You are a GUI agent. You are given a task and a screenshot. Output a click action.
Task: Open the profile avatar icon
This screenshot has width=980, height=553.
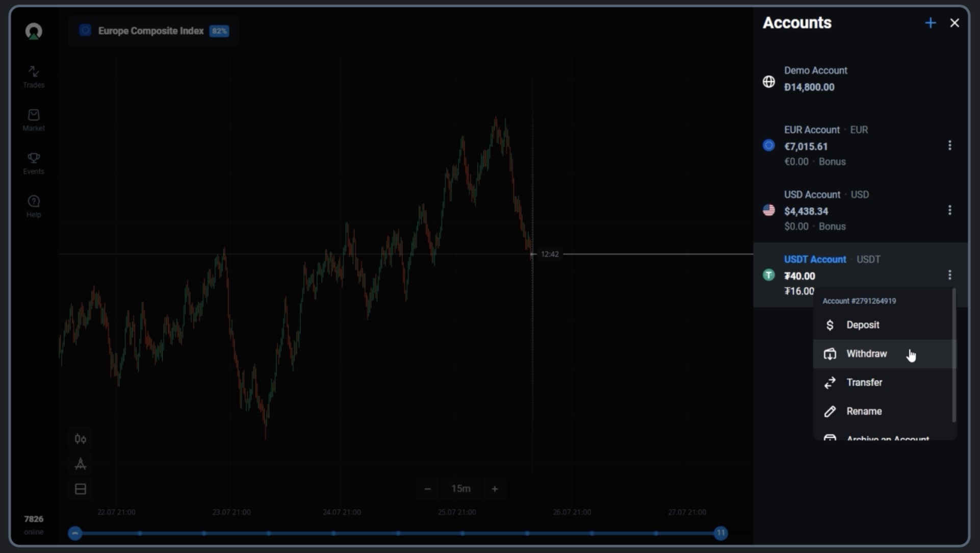(x=34, y=31)
